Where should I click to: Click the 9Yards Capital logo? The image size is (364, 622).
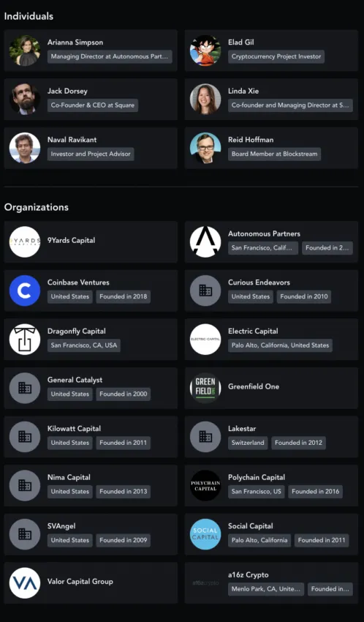point(25,242)
